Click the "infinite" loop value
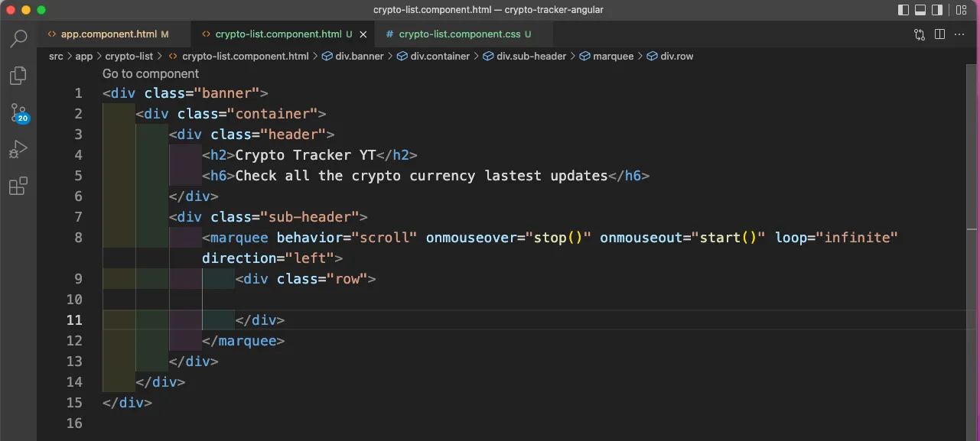This screenshot has width=980, height=441. (x=857, y=238)
